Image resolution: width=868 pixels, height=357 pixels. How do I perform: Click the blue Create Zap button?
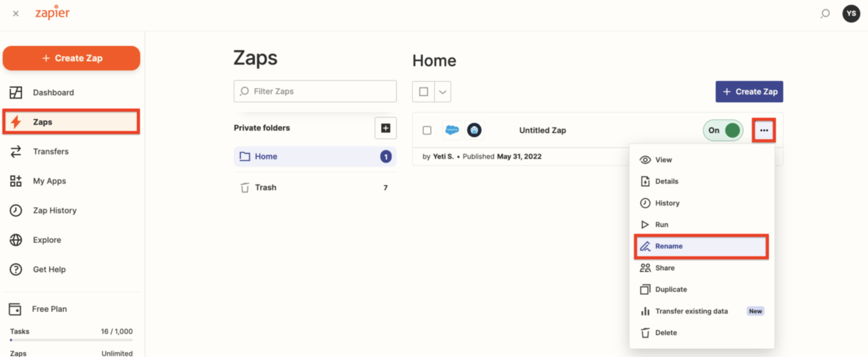coord(749,92)
